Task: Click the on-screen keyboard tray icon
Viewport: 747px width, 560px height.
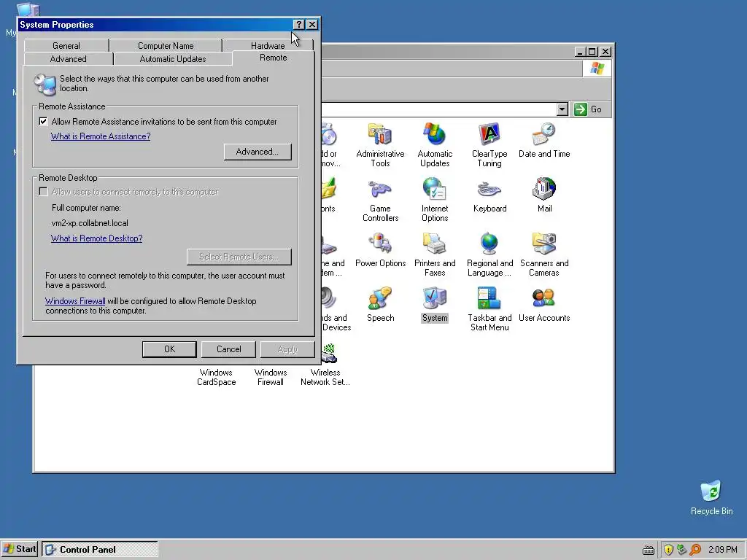Action: 649,550
